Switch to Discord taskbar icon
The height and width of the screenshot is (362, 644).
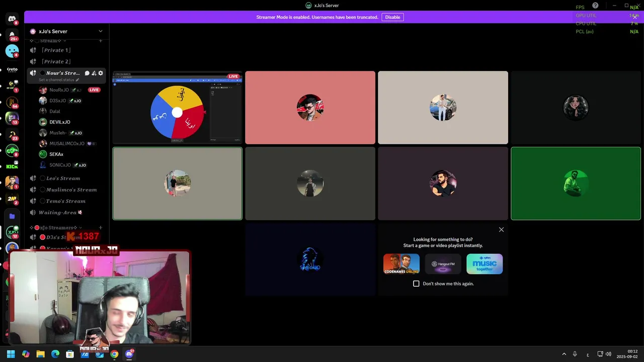(x=129, y=354)
